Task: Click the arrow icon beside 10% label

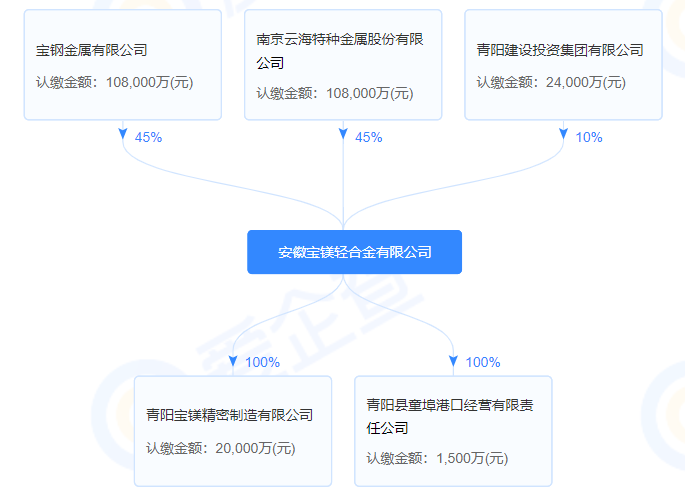Action: pos(564,134)
